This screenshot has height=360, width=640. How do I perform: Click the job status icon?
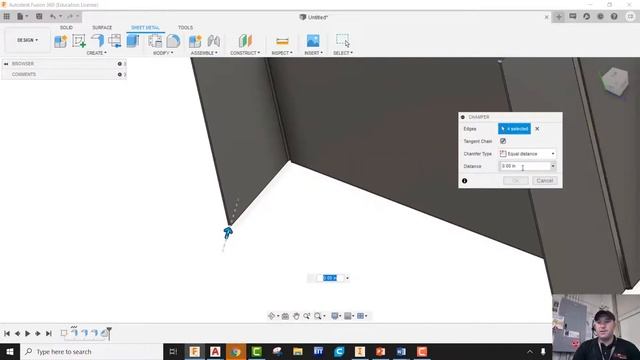coord(587,17)
